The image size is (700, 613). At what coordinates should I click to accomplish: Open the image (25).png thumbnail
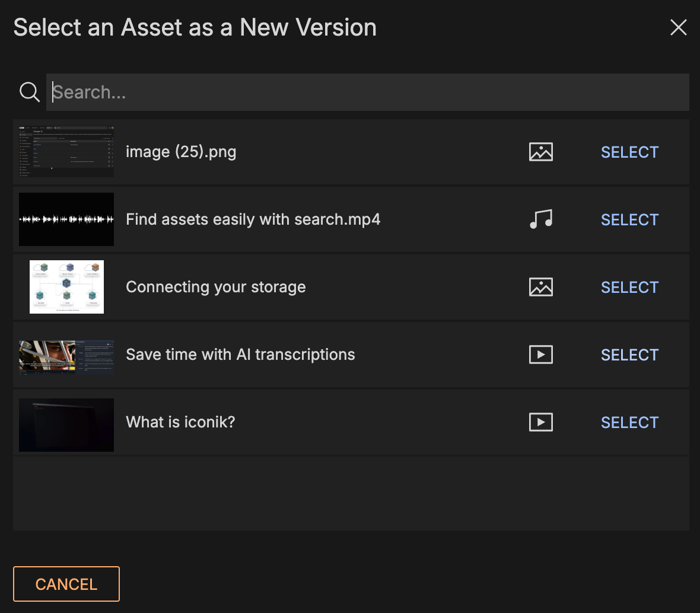pos(66,151)
